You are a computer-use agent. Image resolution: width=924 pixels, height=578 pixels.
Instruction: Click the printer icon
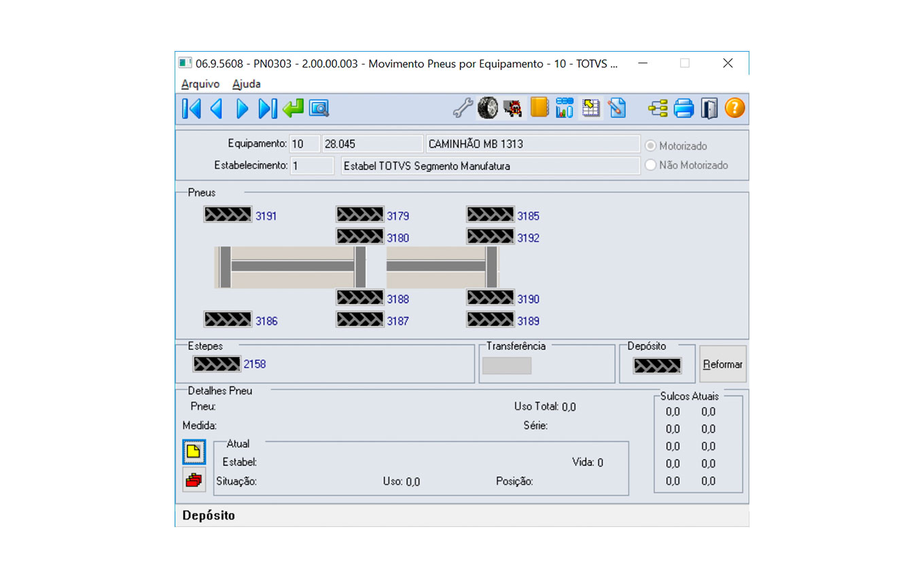(683, 108)
